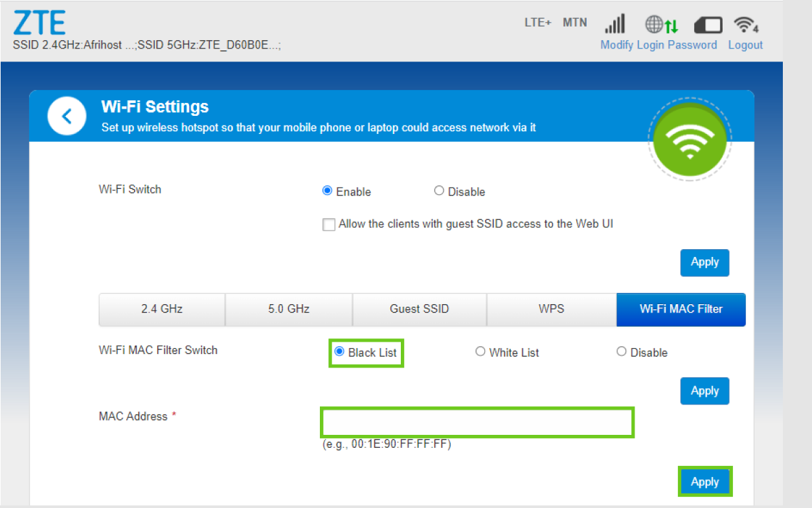This screenshot has width=812, height=508.
Task: Click the battery status icon
Action: pos(708,25)
